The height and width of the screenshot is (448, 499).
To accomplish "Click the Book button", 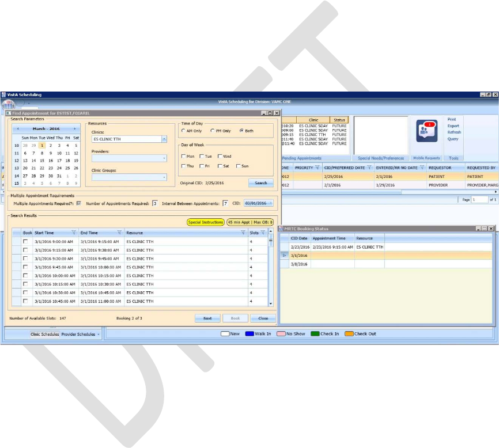I will 235,318.
